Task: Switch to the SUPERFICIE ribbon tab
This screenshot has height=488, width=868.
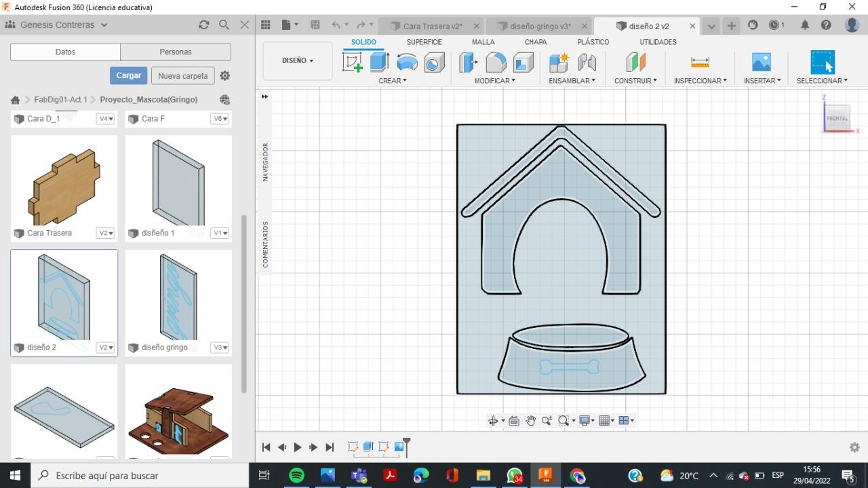Action: coord(424,42)
